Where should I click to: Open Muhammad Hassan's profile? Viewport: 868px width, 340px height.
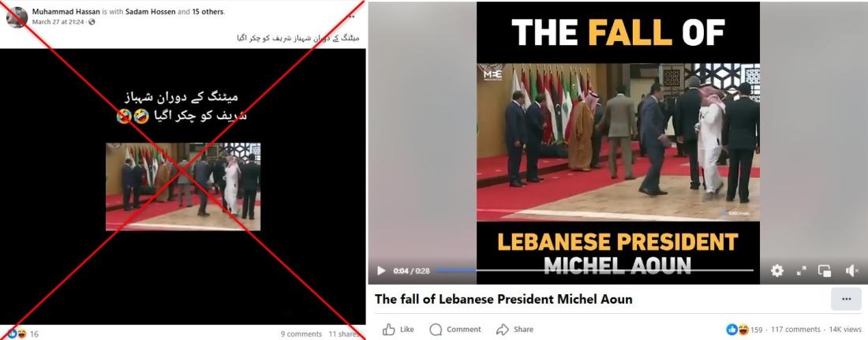(x=65, y=12)
